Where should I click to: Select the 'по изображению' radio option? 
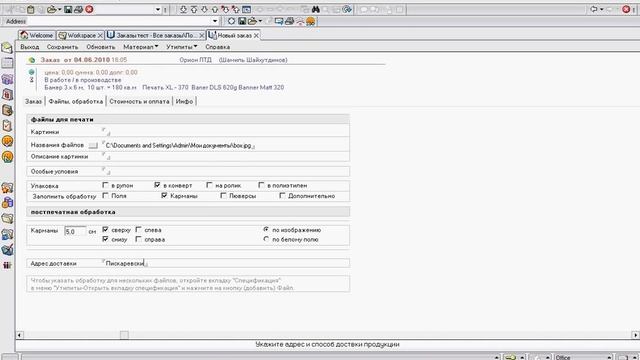266,229
